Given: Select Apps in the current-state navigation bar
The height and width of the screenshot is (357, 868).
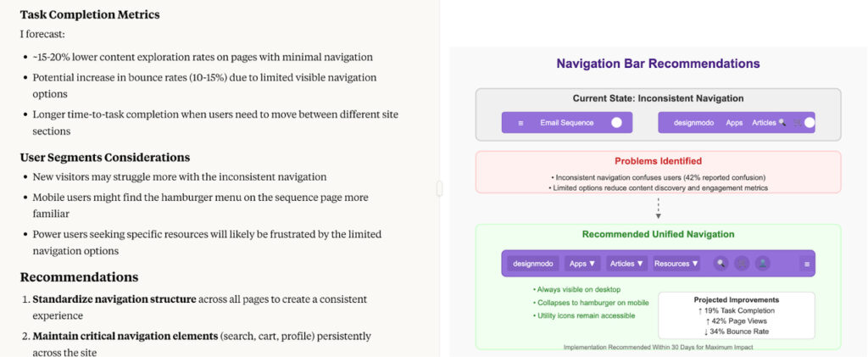Looking at the screenshot, I should pos(734,123).
